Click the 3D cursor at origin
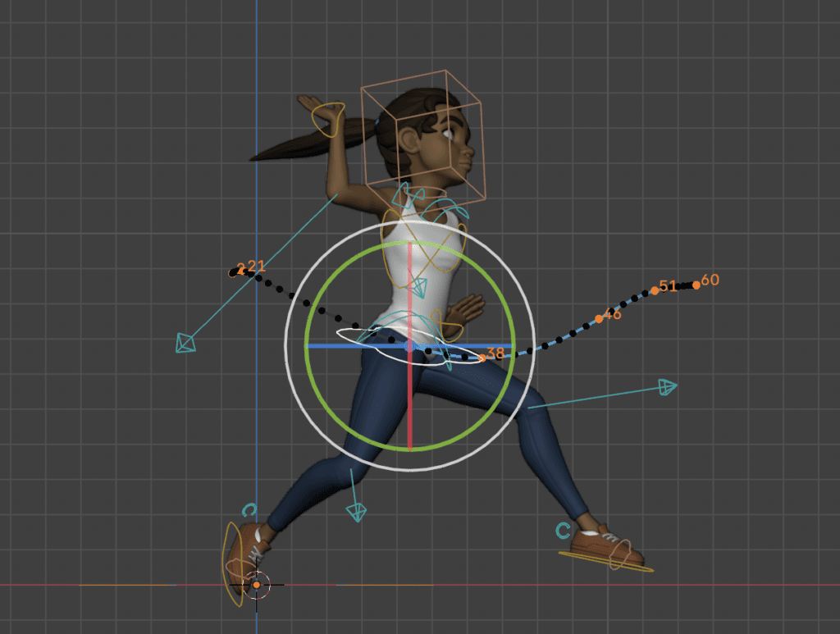The height and width of the screenshot is (634, 840). (x=257, y=586)
